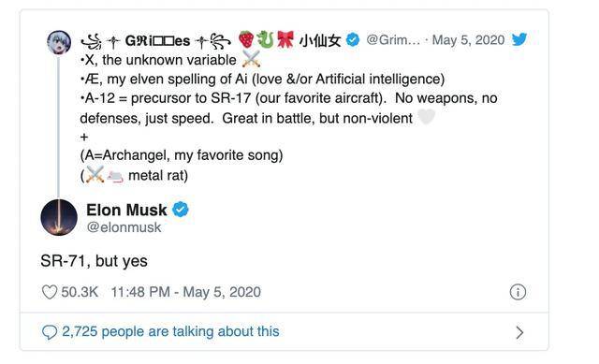This screenshot has width=599, height=364.
Task: Click Grimes' May 5, 2020 date
Action: (468, 39)
